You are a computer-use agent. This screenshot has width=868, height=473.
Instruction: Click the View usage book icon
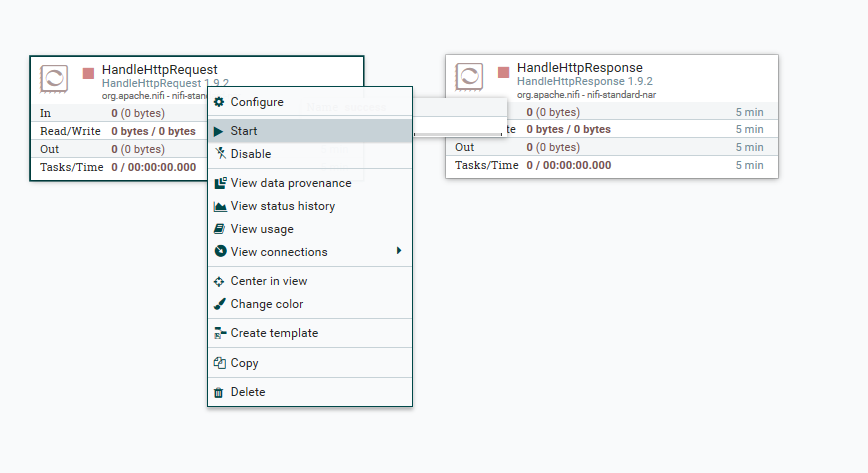coord(219,229)
